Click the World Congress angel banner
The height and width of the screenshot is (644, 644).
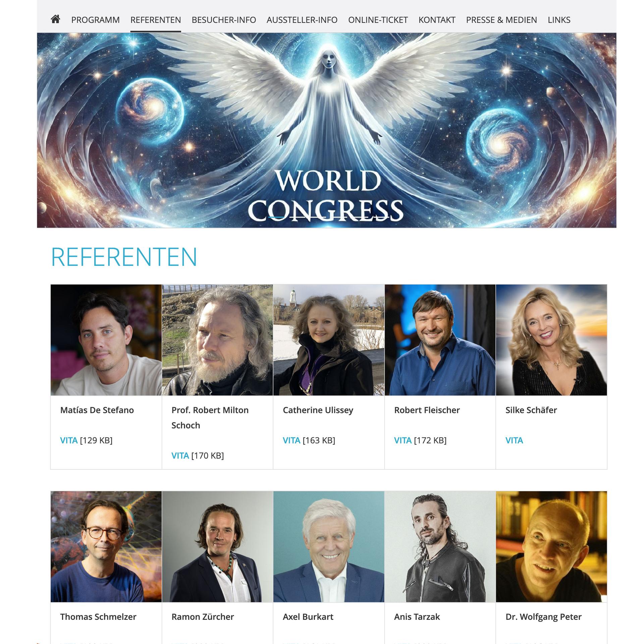326,130
